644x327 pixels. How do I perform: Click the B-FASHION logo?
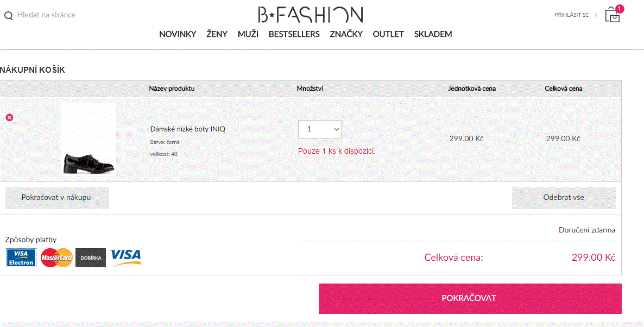[311, 14]
